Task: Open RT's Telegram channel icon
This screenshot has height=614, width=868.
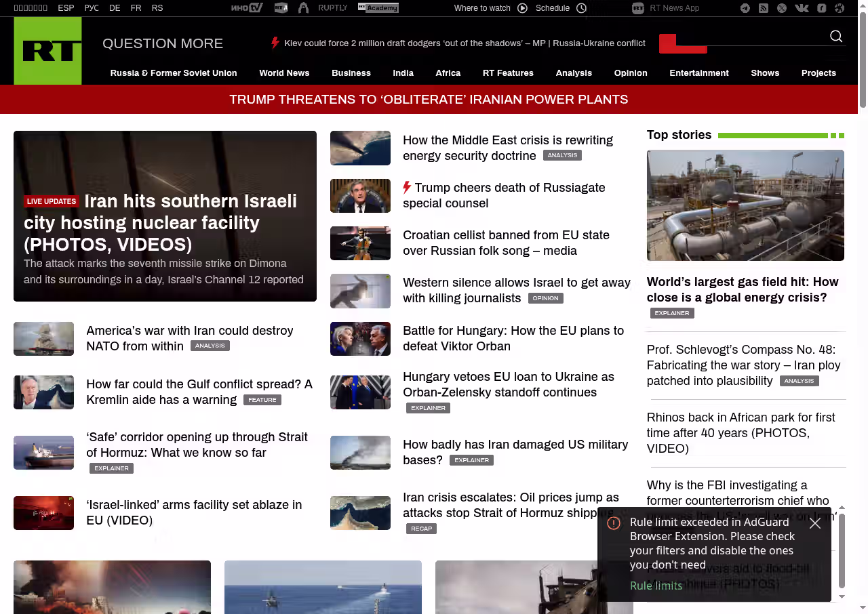Action: pyautogui.click(x=745, y=8)
